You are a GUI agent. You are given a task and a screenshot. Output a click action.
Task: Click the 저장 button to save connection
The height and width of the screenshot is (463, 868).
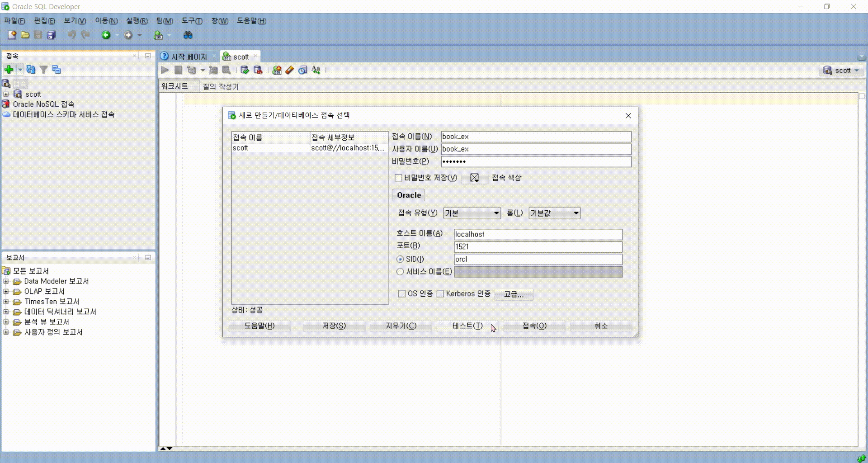point(334,326)
